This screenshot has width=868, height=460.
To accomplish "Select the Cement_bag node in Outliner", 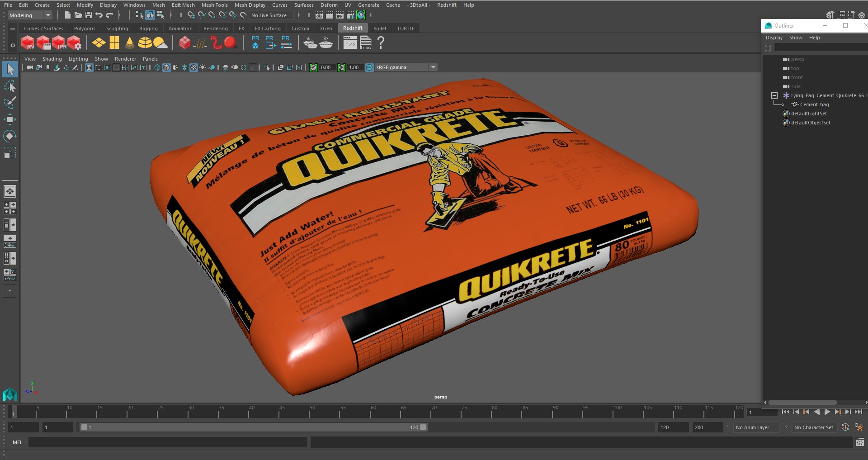I will coord(814,104).
